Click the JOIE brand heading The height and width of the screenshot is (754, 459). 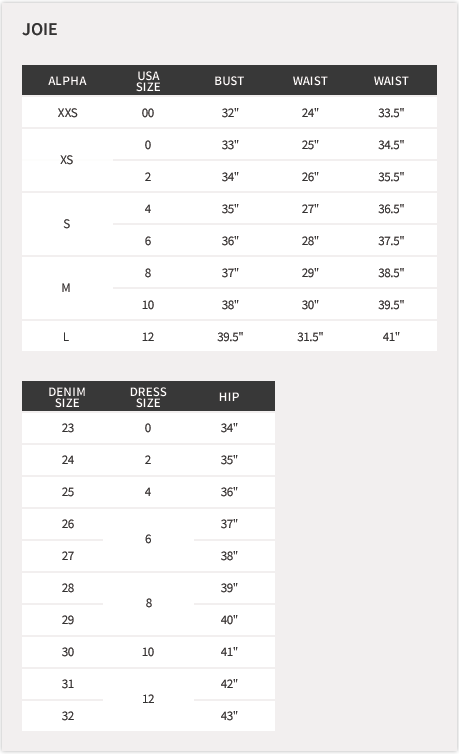pyautogui.click(x=40, y=29)
